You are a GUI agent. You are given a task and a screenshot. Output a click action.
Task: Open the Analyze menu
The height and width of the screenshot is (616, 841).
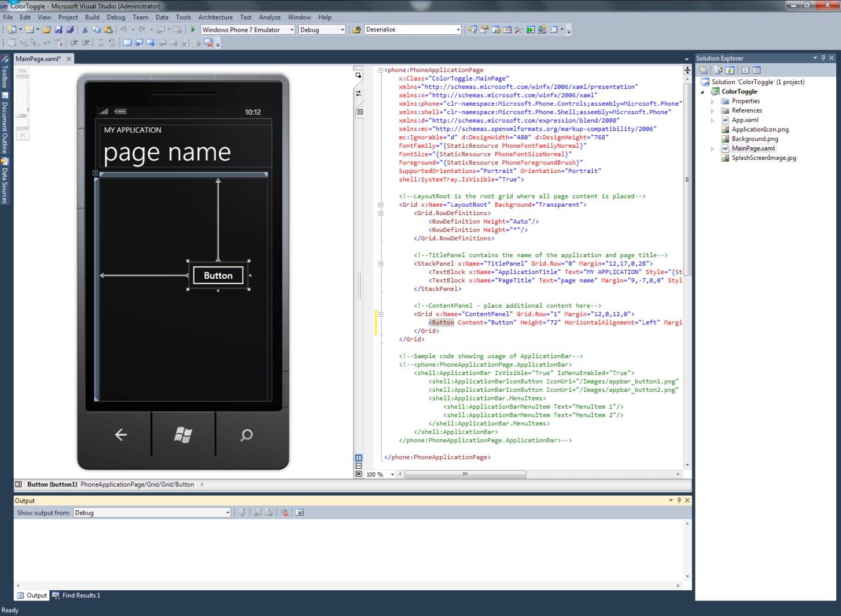[x=269, y=17]
